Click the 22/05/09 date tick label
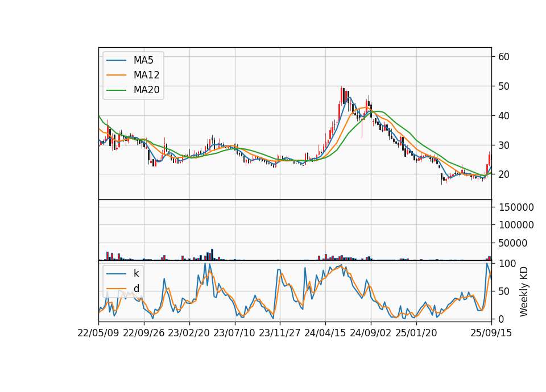Viewport: 546px width, 392px height. pyautogui.click(x=98, y=333)
